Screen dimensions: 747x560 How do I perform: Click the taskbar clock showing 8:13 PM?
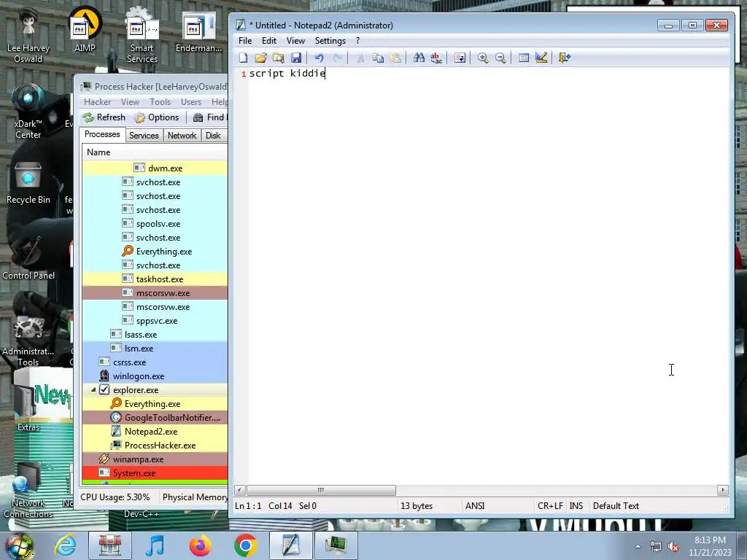tap(710, 546)
